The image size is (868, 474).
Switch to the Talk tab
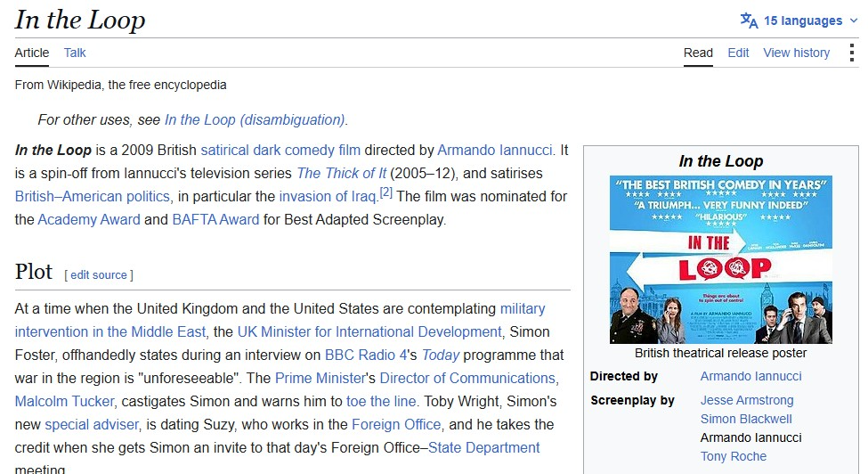tap(75, 53)
